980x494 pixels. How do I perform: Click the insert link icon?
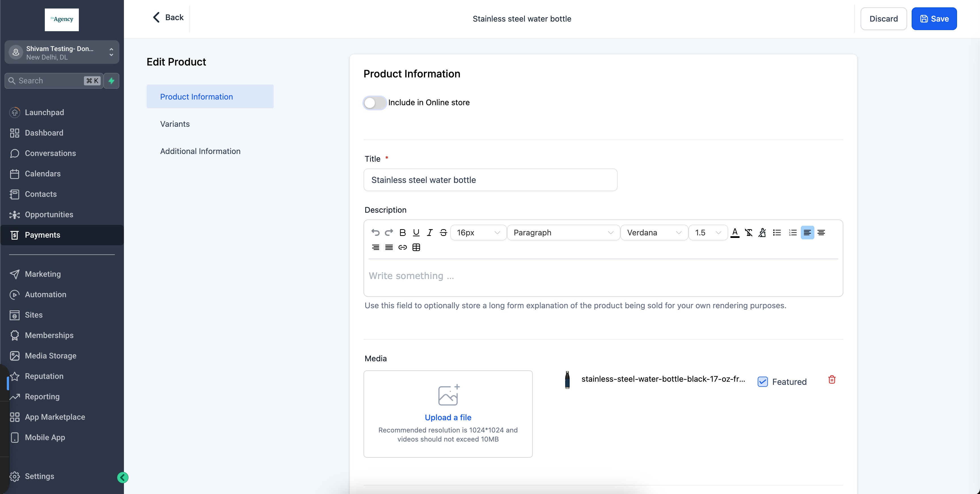(x=402, y=247)
